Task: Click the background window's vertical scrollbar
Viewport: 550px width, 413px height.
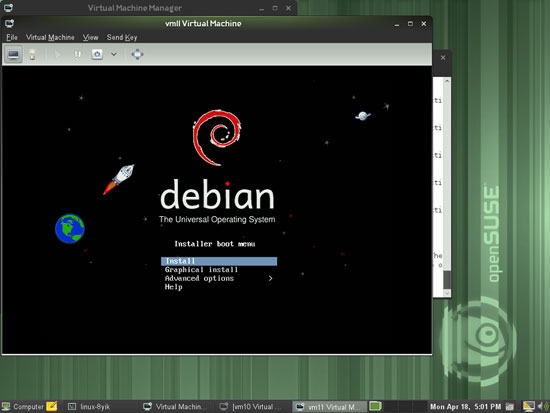Action: pyautogui.click(x=447, y=187)
